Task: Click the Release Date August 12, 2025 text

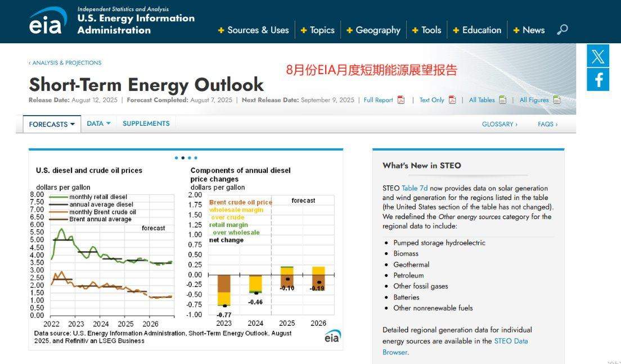Action: coord(73,100)
